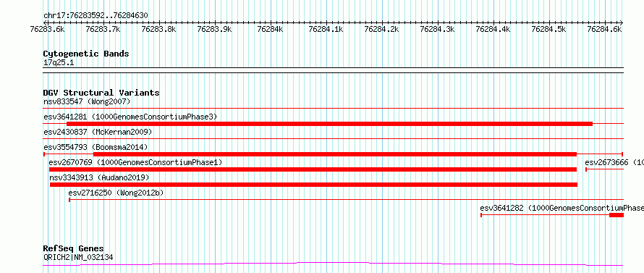
Task: Click the nsv833547 (Wong2007) label
Action: 87,101
